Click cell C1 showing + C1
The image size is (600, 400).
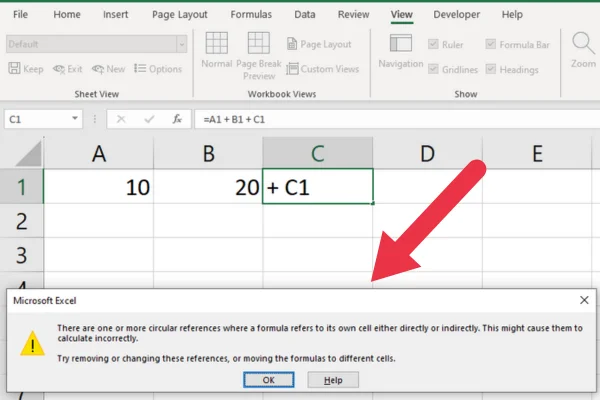pos(318,186)
